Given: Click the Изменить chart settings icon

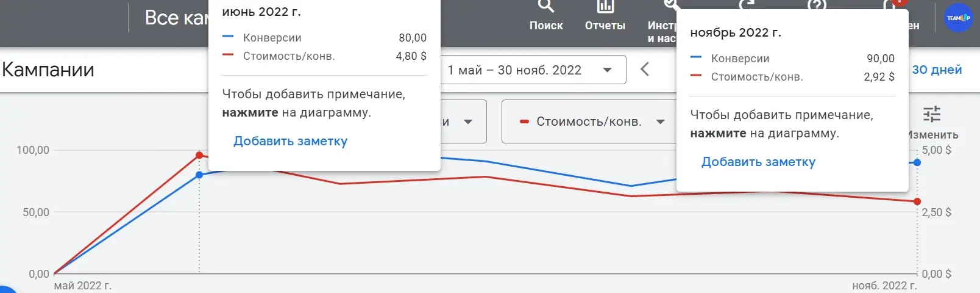Looking at the screenshot, I should click(932, 114).
